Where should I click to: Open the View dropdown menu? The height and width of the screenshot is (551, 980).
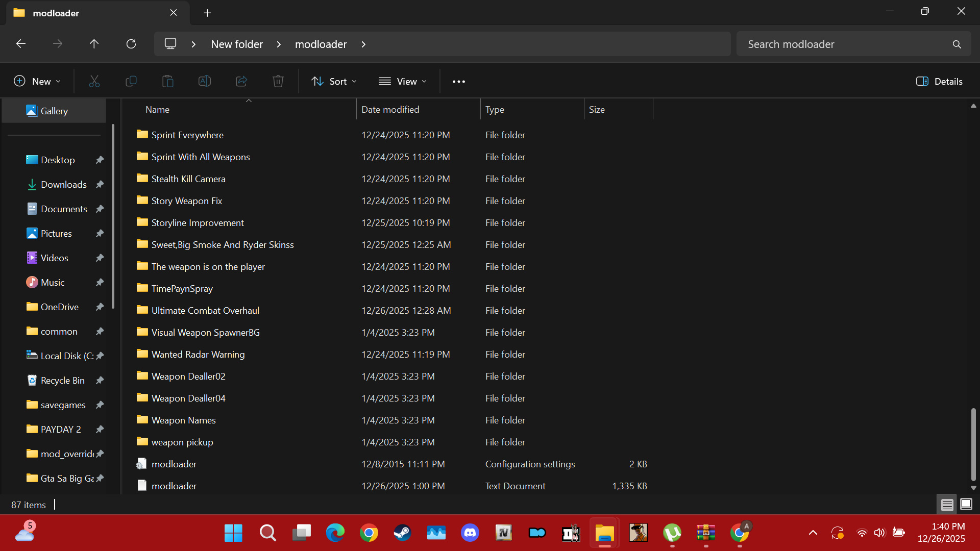pos(403,81)
